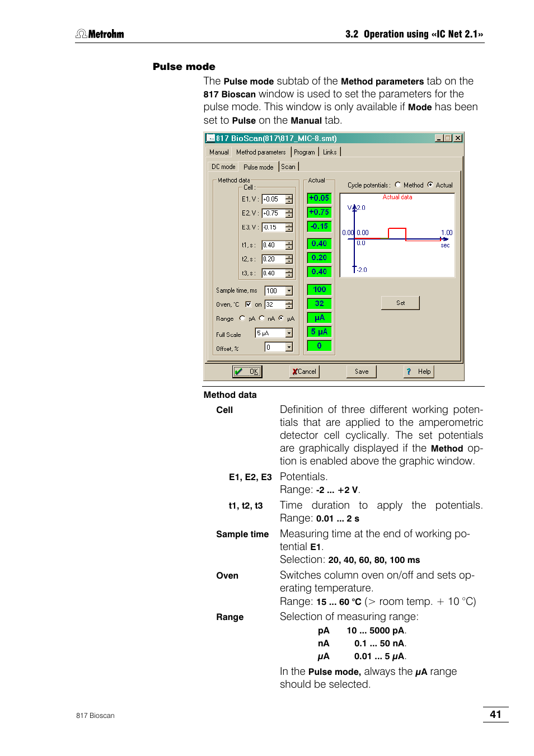The height and width of the screenshot is (756, 534).
Task: Click the t3, s input field
Action: pyautogui.click(x=273, y=273)
